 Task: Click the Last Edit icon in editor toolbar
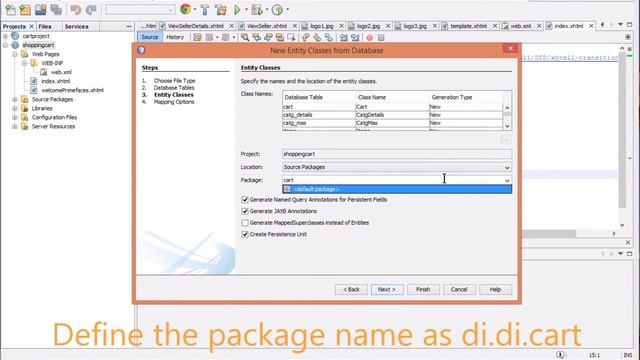pos(198,38)
